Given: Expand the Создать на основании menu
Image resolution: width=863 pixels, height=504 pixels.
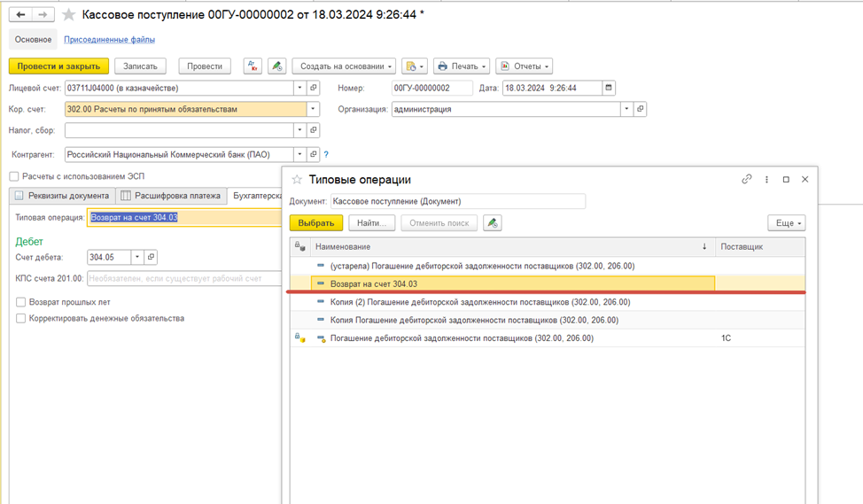Looking at the screenshot, I should click(x=344, y=66).
